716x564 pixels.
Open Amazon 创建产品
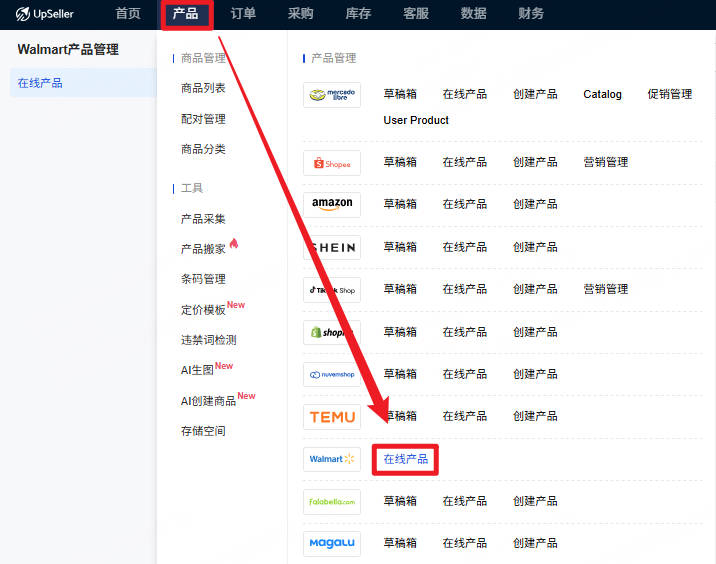pos(535,205)
